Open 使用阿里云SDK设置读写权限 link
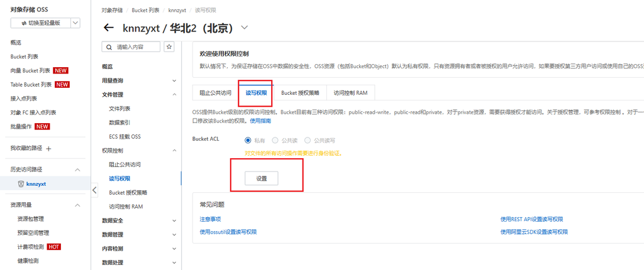This screenshot has height=270, width=644. [x=534, y=232]
